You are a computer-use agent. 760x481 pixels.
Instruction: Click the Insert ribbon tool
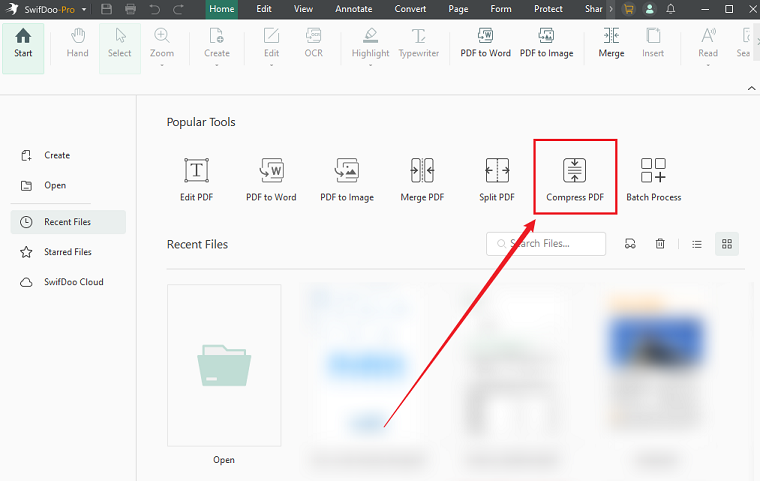tap(653, 44)
